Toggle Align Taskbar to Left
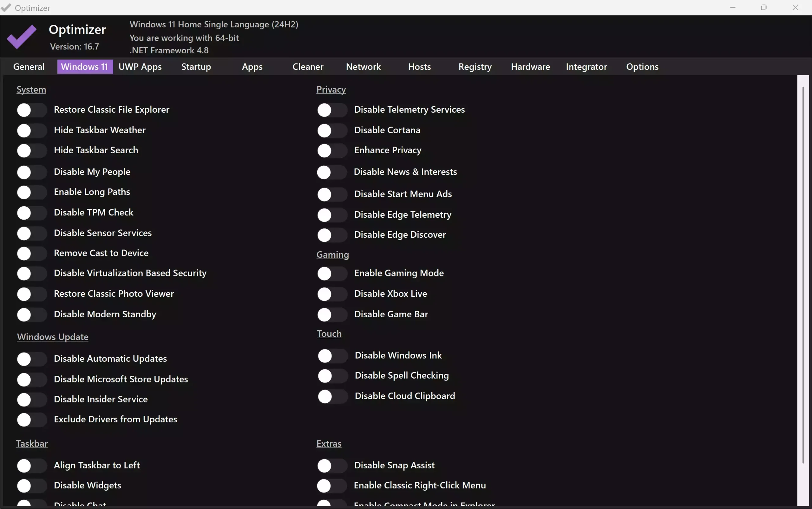Viewport: 812px width, 509px height. pyautogui.click(x=31, y=465)
